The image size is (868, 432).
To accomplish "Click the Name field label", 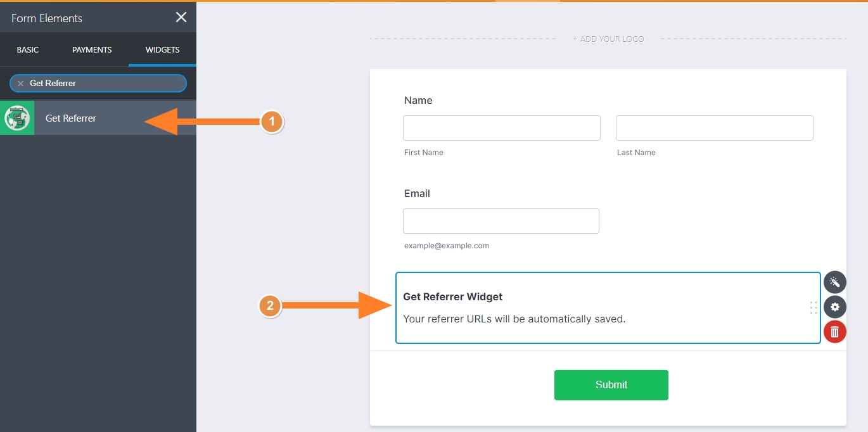I will (x=418, y=100).
